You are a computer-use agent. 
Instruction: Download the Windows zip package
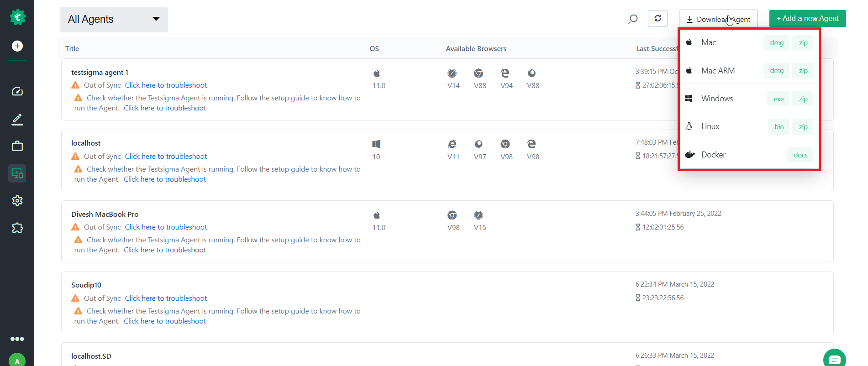(803, 99)
